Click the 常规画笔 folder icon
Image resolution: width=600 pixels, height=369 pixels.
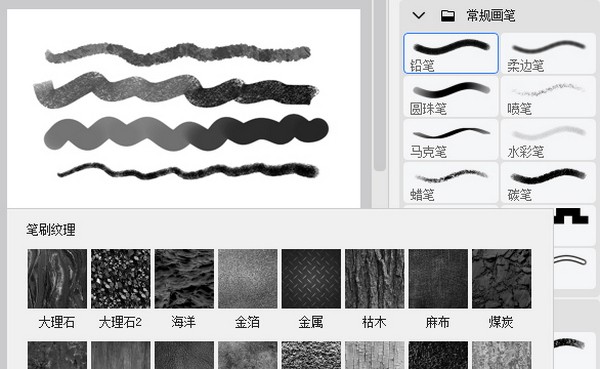point(448,16)
